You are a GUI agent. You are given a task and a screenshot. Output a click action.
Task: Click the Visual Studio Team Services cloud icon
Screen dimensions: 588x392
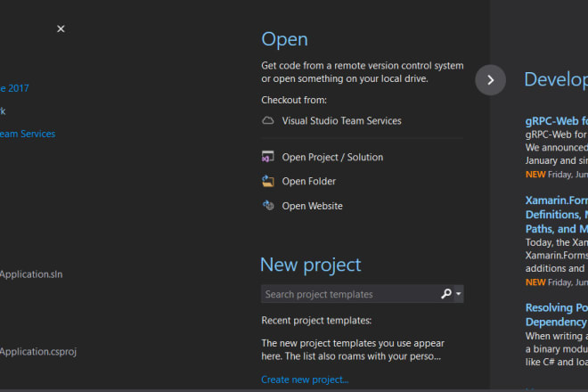coord(268,120)
